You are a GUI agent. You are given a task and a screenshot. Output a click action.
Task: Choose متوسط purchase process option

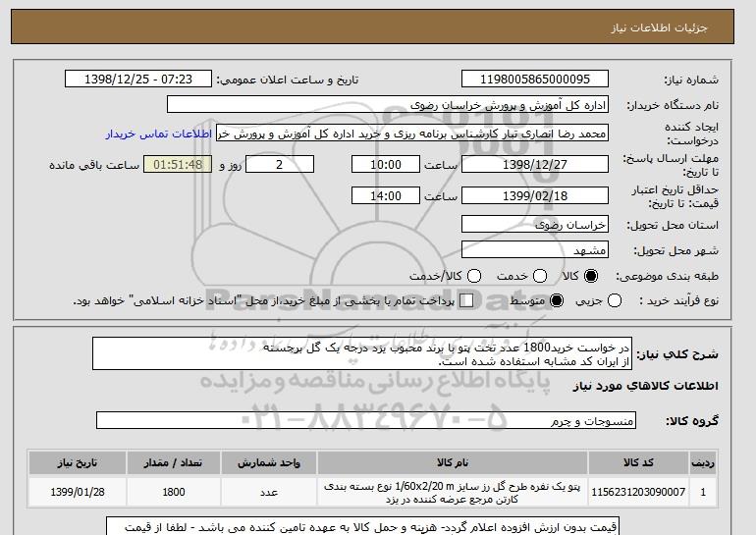[x=557, y=300]
